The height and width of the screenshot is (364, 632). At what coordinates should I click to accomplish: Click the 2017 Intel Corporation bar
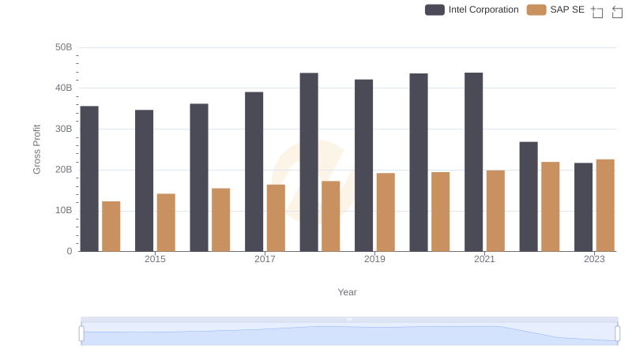[x=254, y=171]
